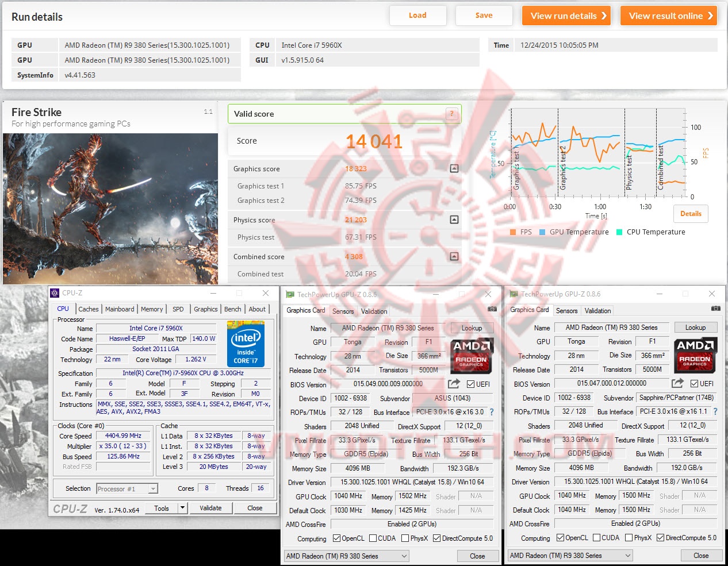This screenshot has width=728, height=566.
Task: Click View run details button
Action: [566, 16]
